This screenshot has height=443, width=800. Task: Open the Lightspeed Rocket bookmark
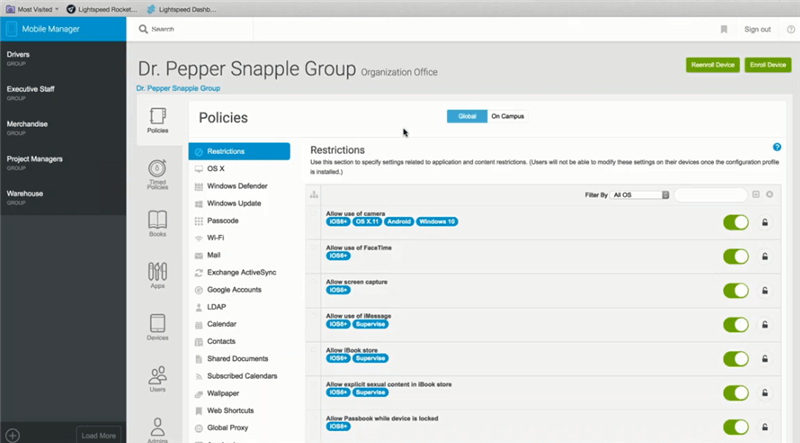102,9
